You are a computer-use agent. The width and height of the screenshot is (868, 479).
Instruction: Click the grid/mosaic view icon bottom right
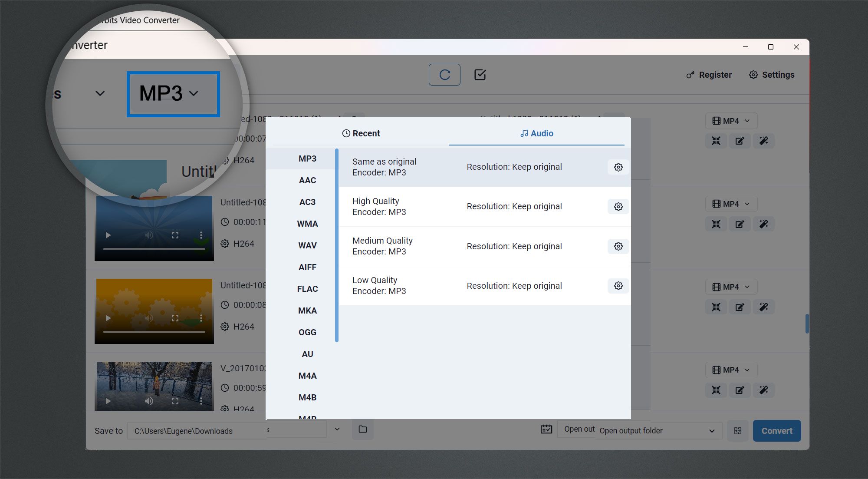[738, 430]
